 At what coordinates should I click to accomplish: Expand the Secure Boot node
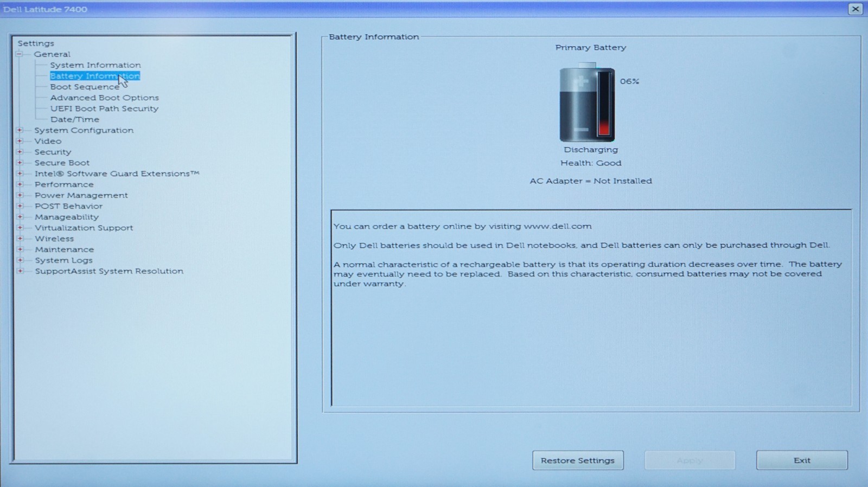point(20,163)
